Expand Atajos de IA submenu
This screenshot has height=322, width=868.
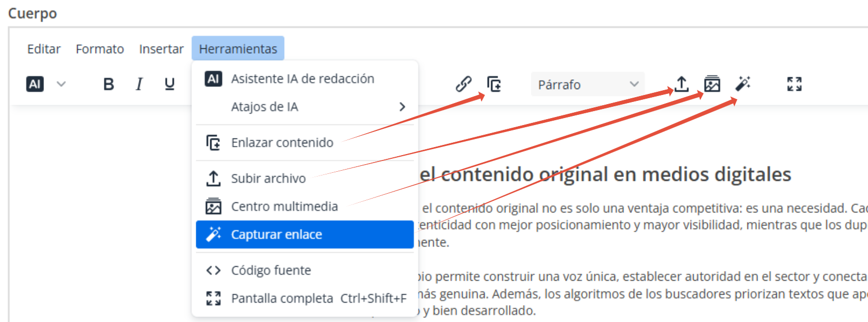[x=305, y=107]
